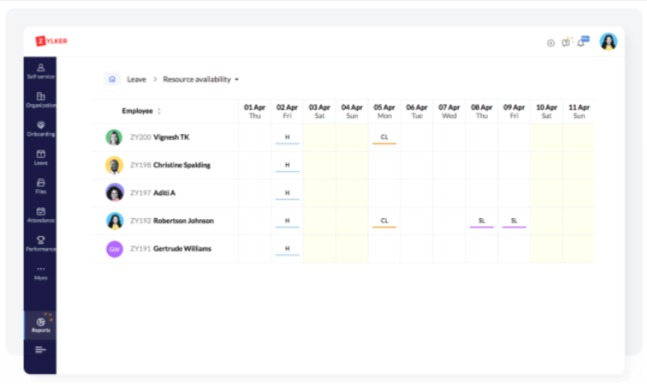Open employee Gertrude Williams

pyautogui.click(x=182, y=248)
